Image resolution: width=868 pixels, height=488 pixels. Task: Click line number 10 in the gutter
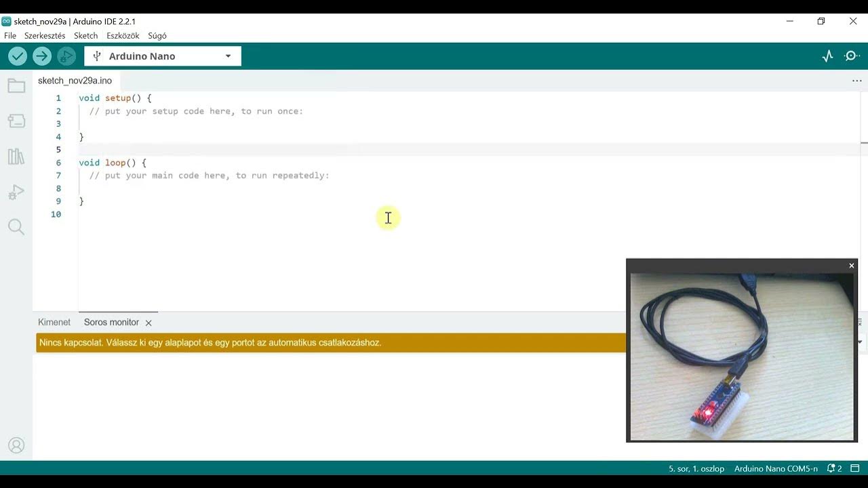pos(56,214)
